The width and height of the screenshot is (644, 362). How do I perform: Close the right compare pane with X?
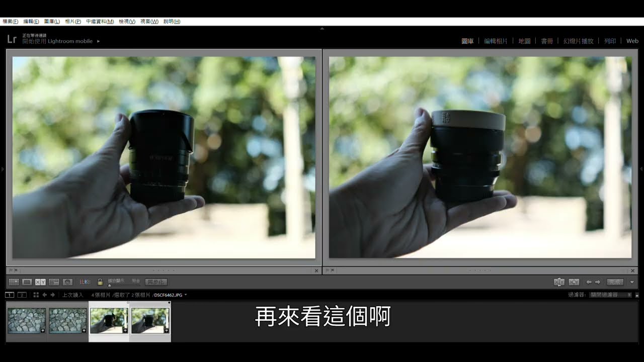pos(632,270)
